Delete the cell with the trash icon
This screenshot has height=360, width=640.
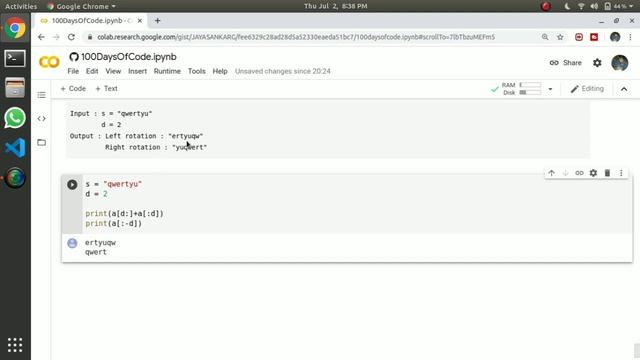pos(607,173)
